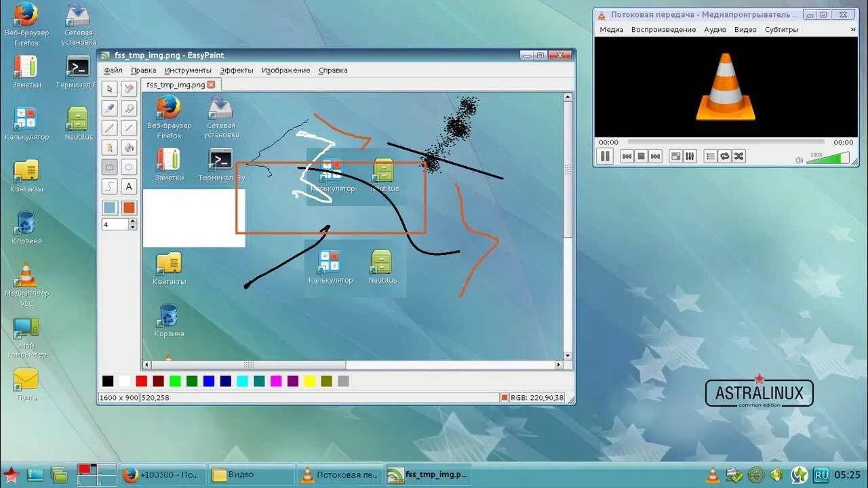Select the color picker pipette tool
This screenshot has width=868, height=488.
point(109,108)
